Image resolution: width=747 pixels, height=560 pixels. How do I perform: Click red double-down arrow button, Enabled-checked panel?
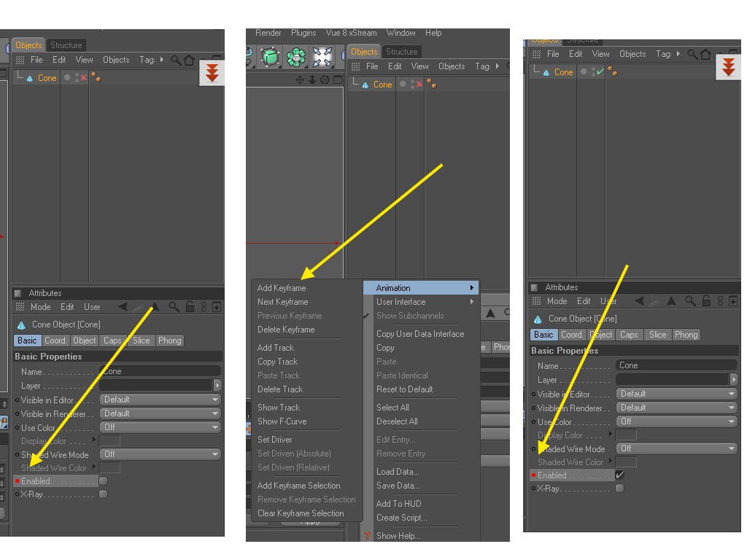729,67
